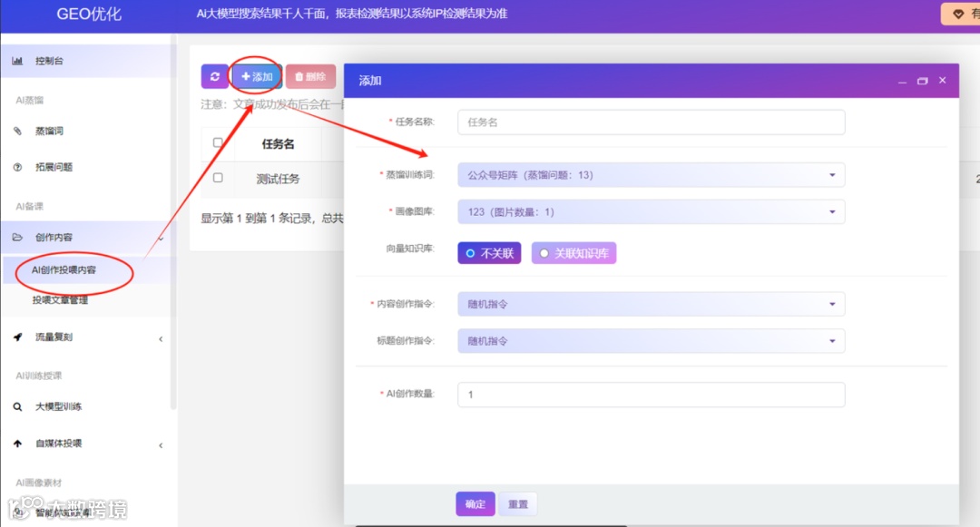The image size is (980, 527).
Task: Select the 关联知识库 radio option
Action: coord(573,253)
